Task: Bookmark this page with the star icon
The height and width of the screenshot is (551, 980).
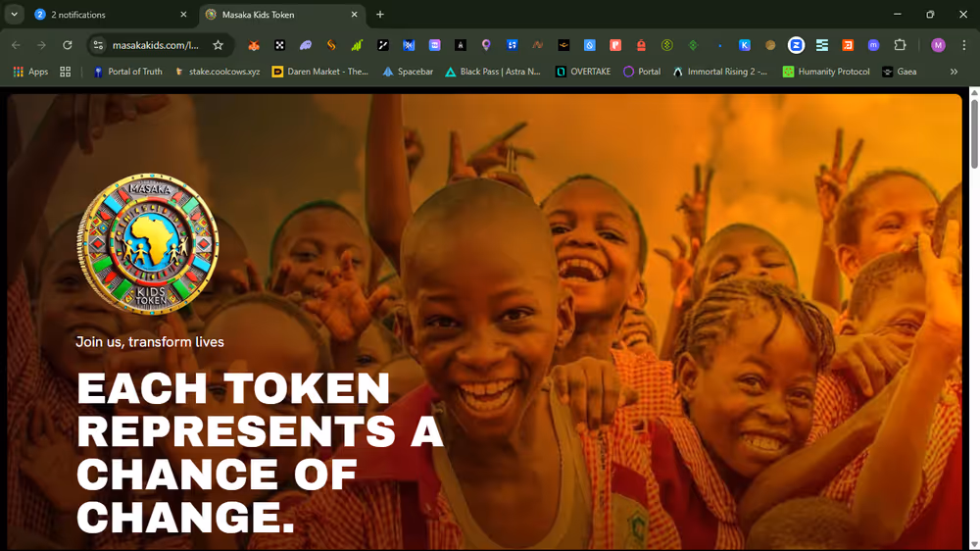Action: click(x=218, y=45)
